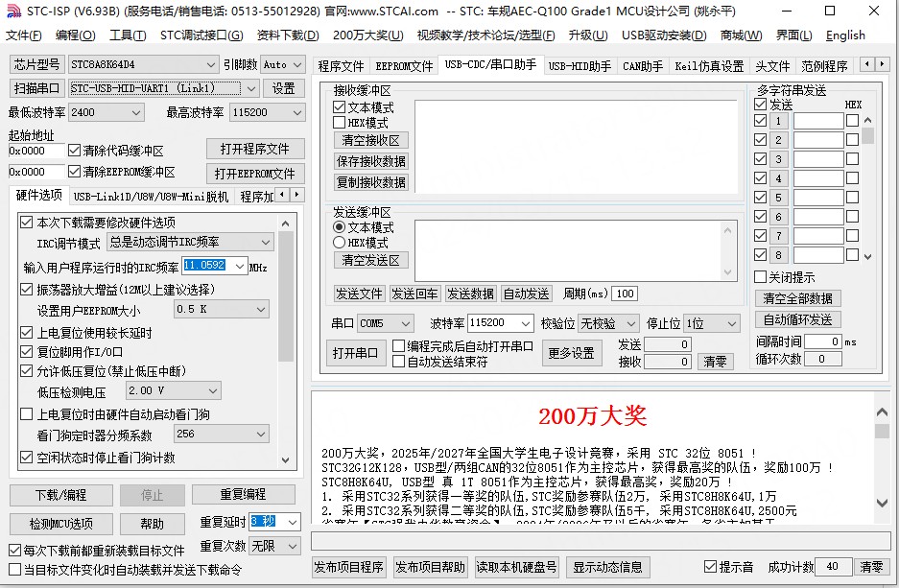Select 文本模式 radio in send buffer
The height and width of the screenshot is (588, 899).
(339, 227)
